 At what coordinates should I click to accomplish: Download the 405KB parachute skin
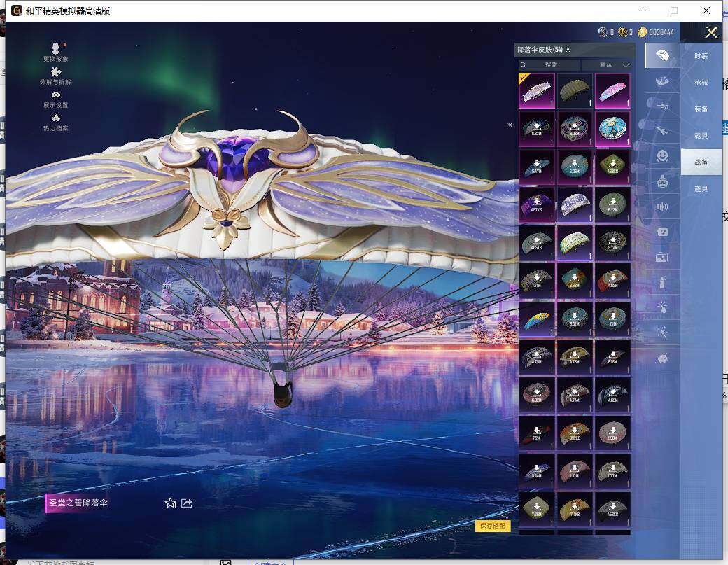(x=537, y=243)
